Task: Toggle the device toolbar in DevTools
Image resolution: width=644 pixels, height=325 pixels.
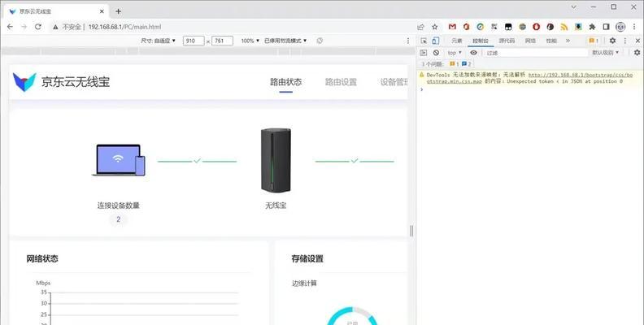Action: pyautogui.click(x=436, y=41)
